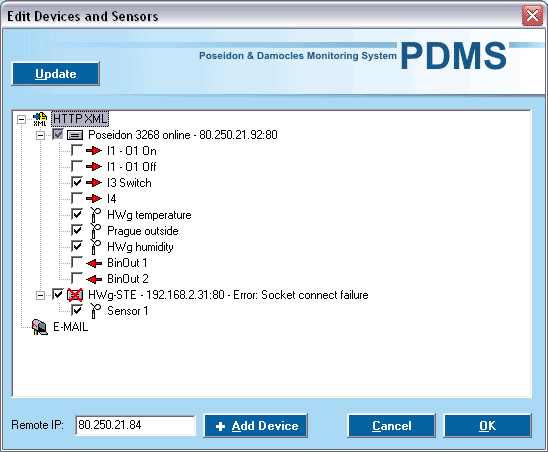The width and height of the screenshot is (548, 452).
Task: Close the Edit Devices and Sensors window
Action: [532, 16]
